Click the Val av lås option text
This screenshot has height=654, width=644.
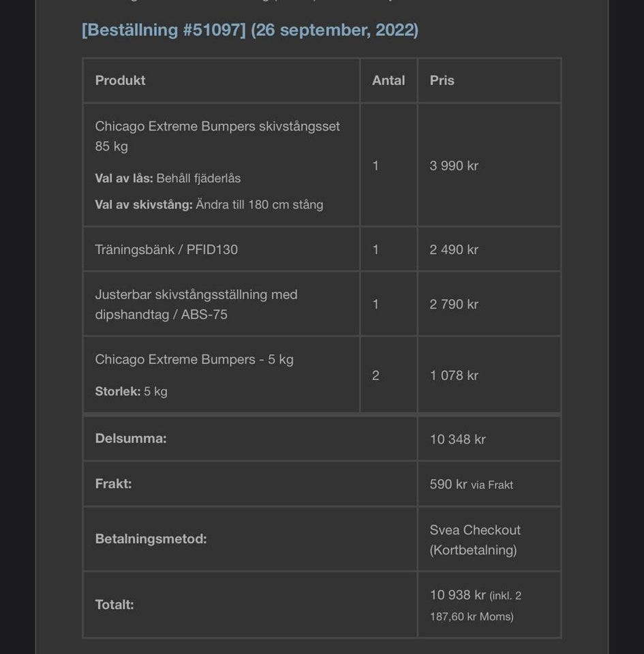168,178
